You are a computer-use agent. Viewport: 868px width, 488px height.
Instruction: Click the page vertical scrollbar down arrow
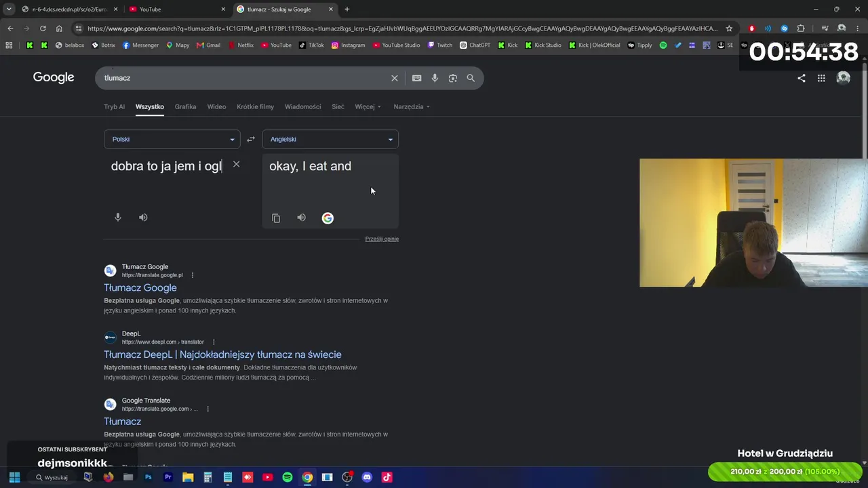coord(864,463)
